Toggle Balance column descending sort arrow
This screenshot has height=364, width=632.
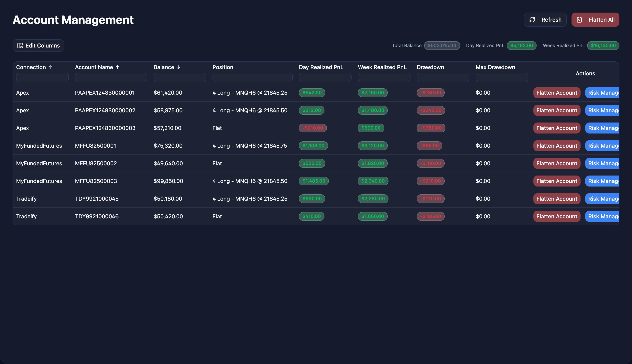click(x=178, y=67)
